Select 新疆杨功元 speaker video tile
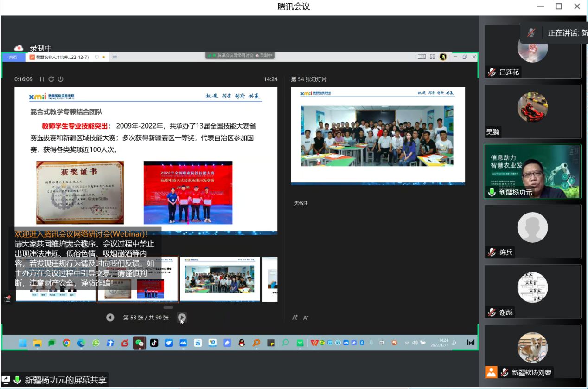 [532, 171]
